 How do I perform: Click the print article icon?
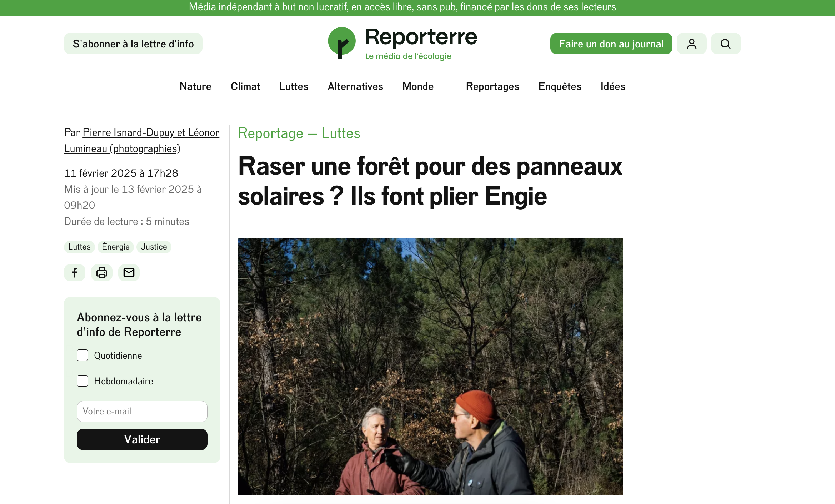click(x=102, y=273)
